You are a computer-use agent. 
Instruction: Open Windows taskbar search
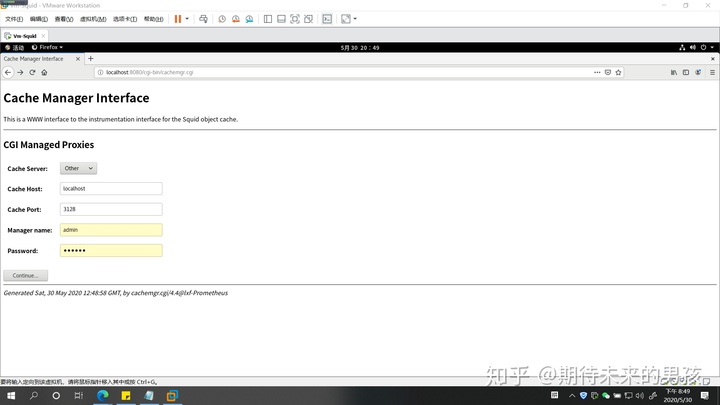34,395
